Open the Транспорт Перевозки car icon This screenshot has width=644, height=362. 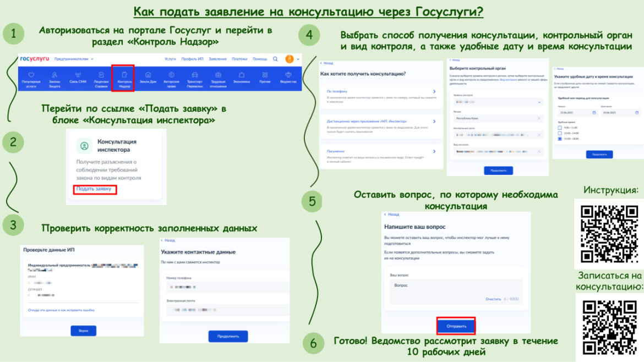point(195,75)
